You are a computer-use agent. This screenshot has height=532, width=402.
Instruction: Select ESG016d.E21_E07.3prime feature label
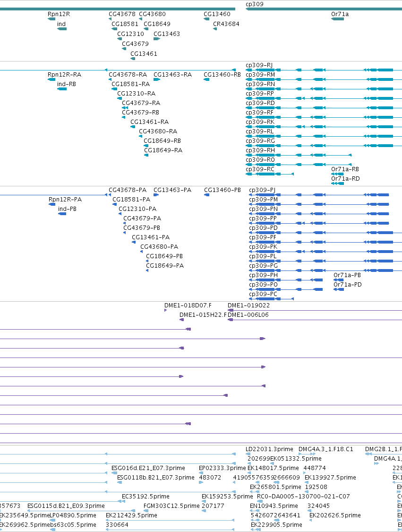tap(148, 468)
